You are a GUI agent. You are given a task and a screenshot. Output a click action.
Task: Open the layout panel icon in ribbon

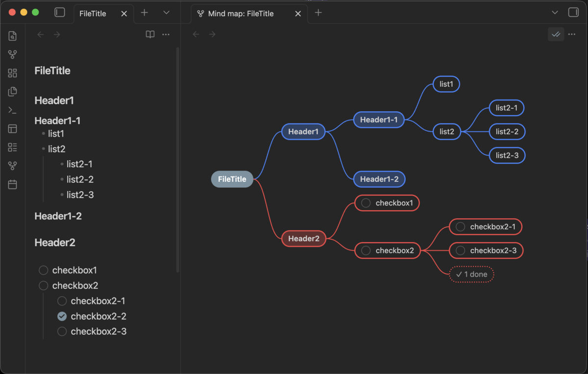click(x=13, y=129)
